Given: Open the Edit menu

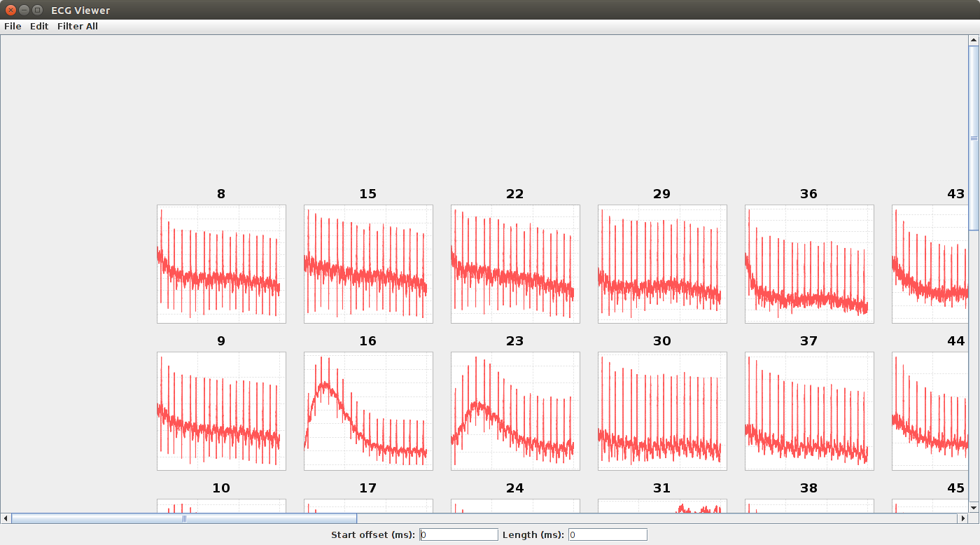Looking at the screenshot, I should click(39, 26).
